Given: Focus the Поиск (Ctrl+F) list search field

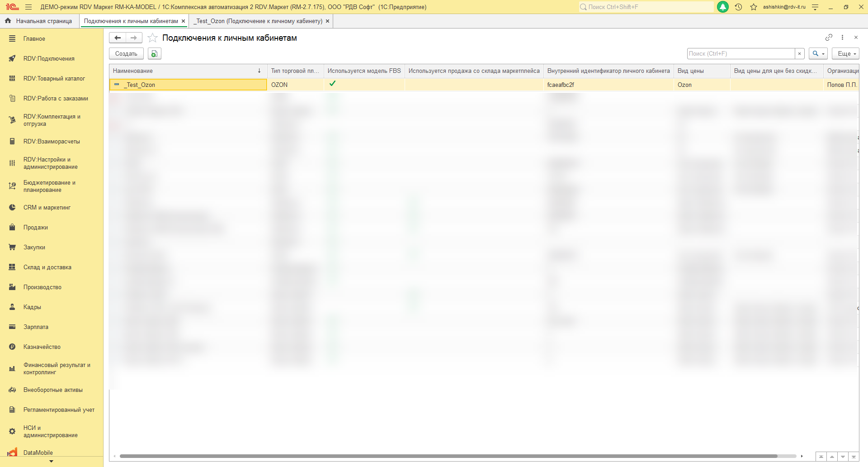Looking at the screenshot, I should 741,54.
